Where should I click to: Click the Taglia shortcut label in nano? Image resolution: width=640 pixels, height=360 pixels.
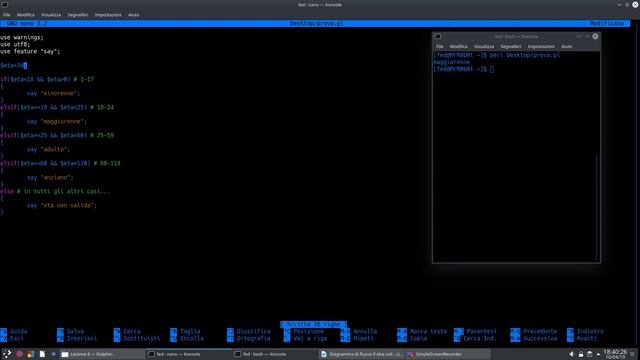(191, 331)
